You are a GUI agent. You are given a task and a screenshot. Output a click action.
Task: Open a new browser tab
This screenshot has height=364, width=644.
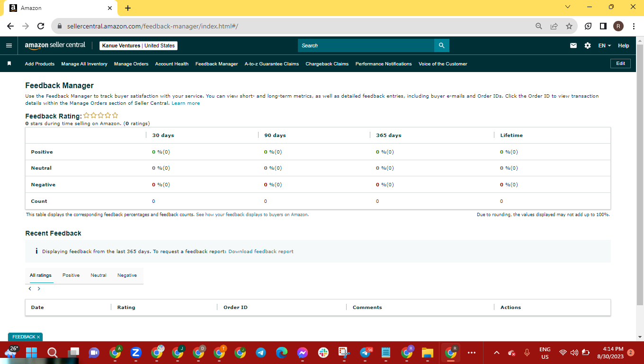[x=128, y=8]
